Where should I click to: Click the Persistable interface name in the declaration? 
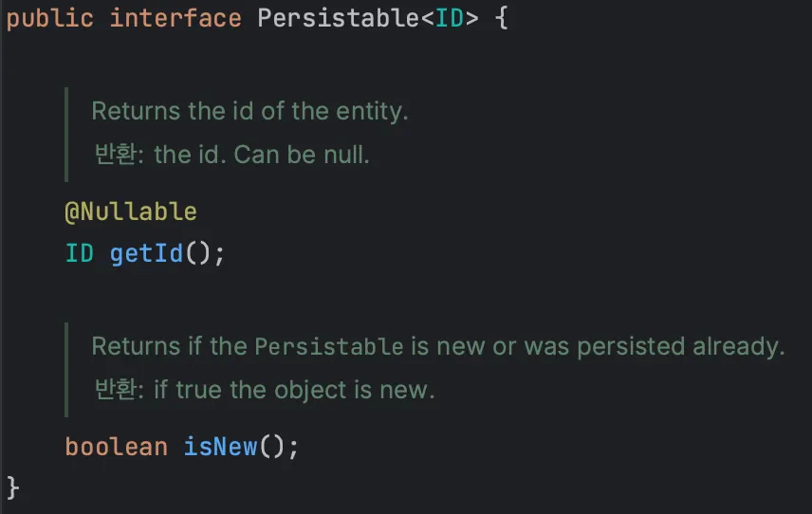(339, 19)
